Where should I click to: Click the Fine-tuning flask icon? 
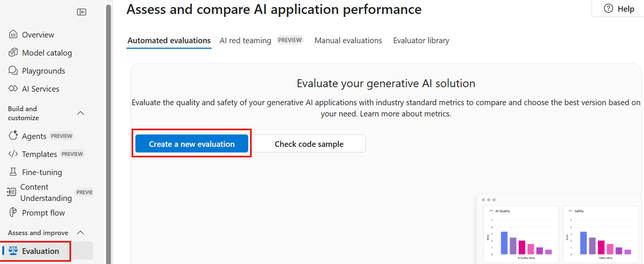(x=13, y=172)
